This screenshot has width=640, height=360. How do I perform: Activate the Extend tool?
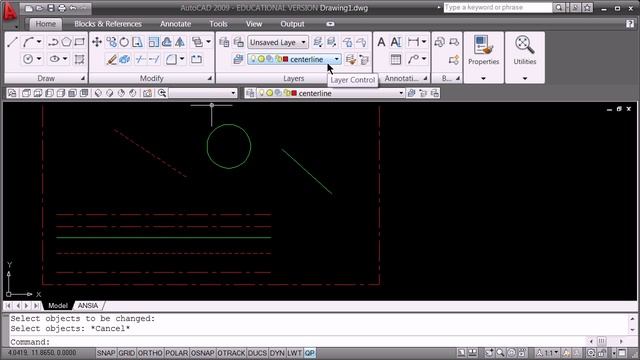click(154, 59)
